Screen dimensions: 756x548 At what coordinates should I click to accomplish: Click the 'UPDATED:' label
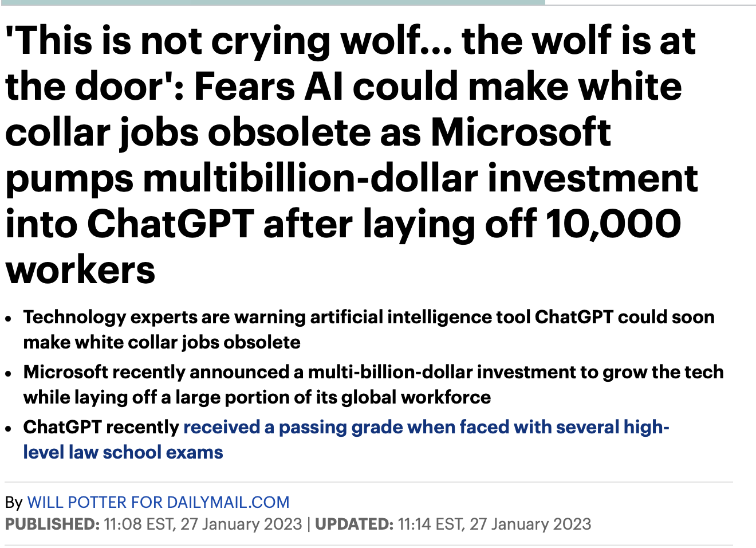(x=353, y=524)
